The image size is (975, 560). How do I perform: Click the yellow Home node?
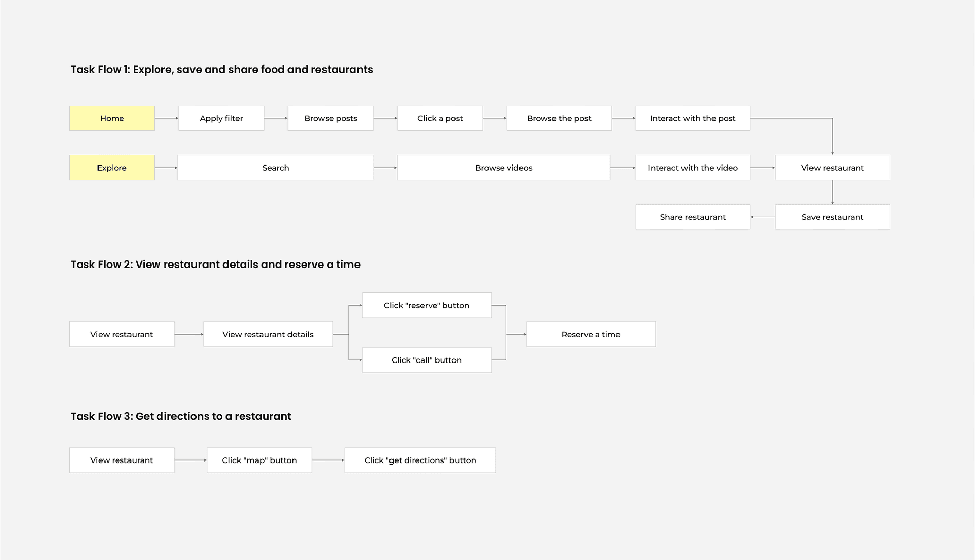point(112,118)
